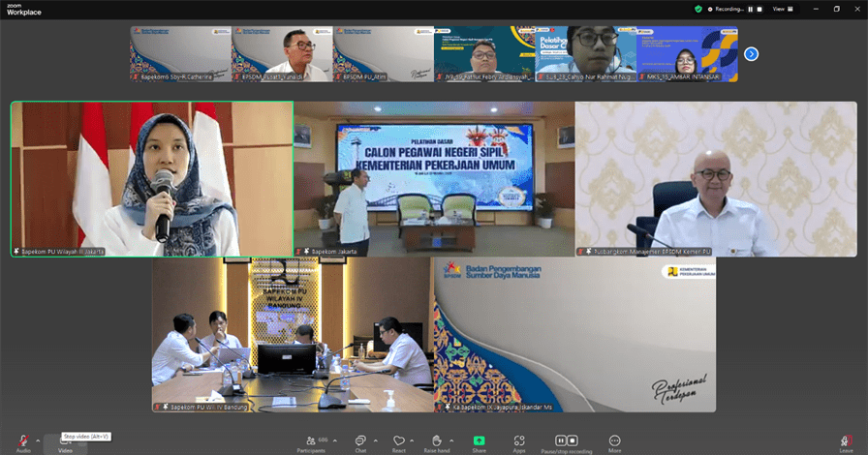Leave the meeting
The image size is (868, 455).
(x=846, y=443)
